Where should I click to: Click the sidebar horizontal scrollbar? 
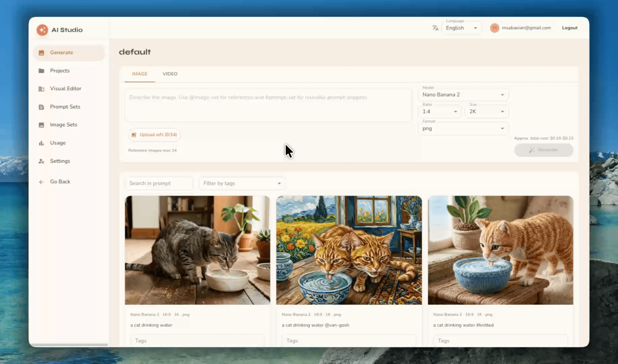click(x=69, y=344)
